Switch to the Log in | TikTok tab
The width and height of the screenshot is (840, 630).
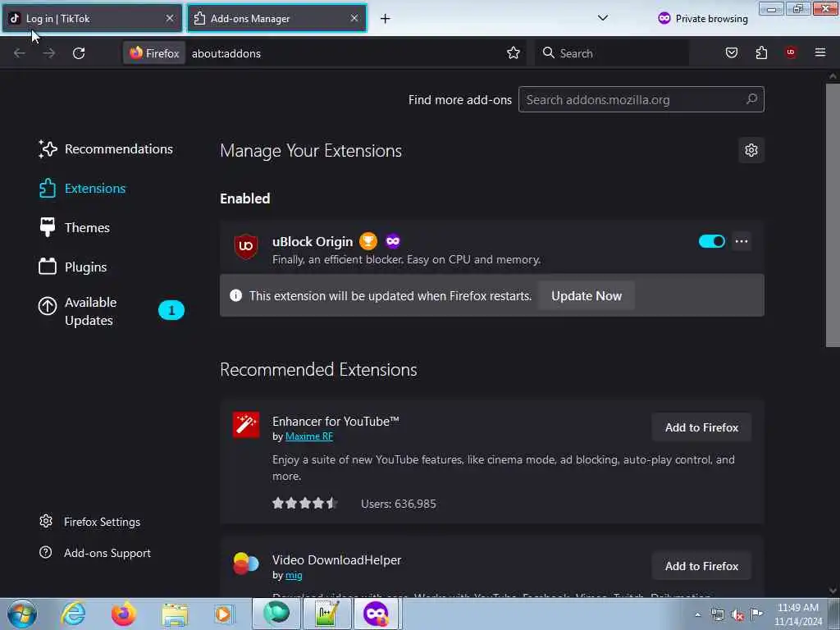[92, 18]
